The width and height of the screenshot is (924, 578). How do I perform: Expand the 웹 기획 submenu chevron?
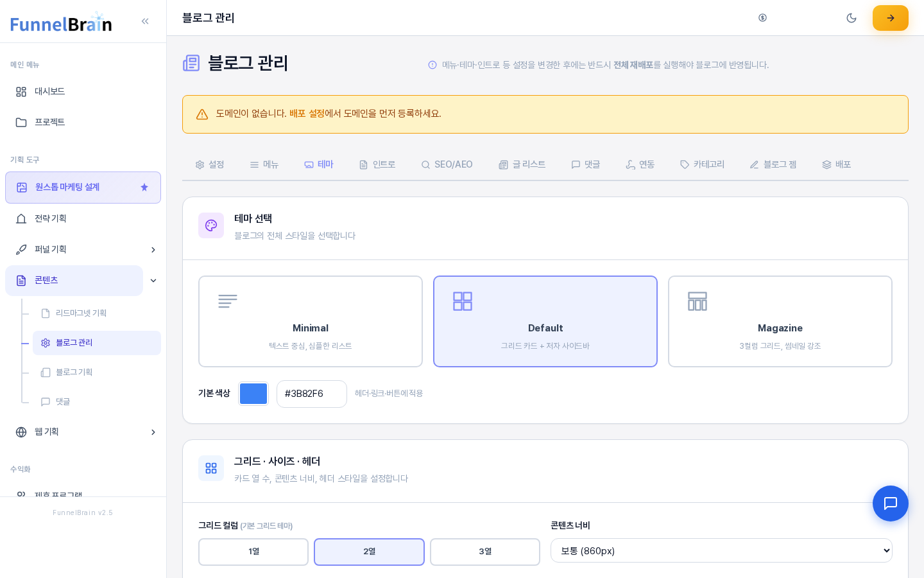153,432
